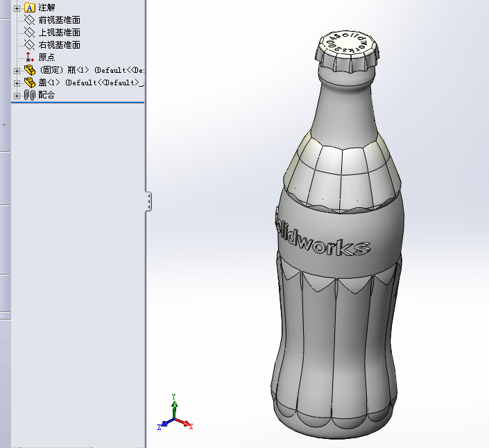Screen dimensions: 489x448
Task: Click the XYZ orientation triad
Action: point(175,413)
